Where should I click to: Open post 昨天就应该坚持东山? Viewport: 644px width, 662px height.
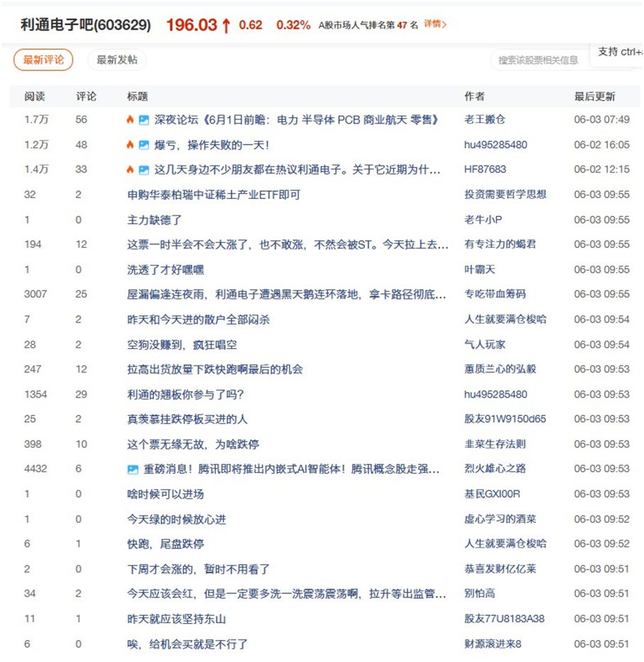tap(176, 619)
